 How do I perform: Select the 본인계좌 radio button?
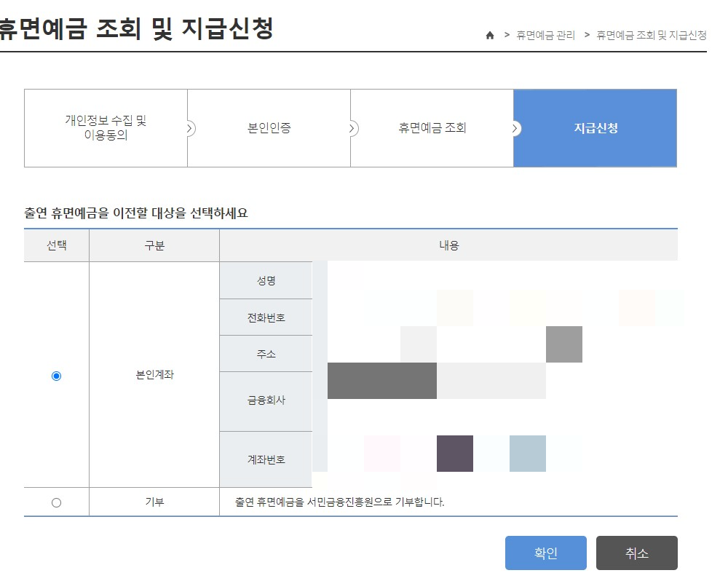pos(55,376)
